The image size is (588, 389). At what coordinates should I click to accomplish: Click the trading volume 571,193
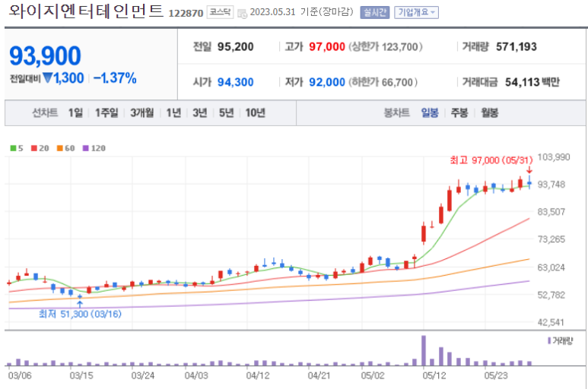click(x=516, y=47)
